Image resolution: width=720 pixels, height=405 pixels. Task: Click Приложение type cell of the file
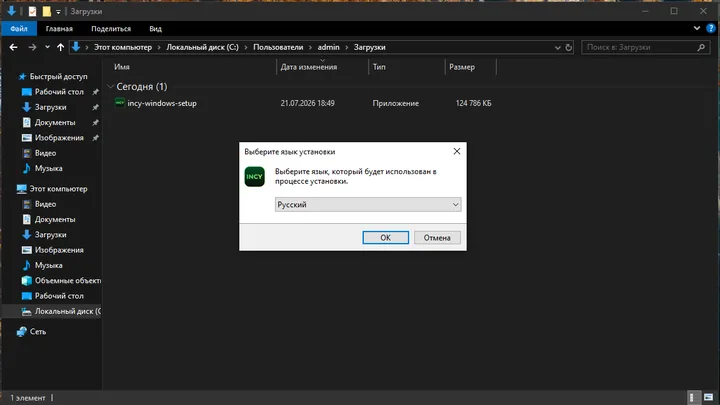tap(395, 103)
